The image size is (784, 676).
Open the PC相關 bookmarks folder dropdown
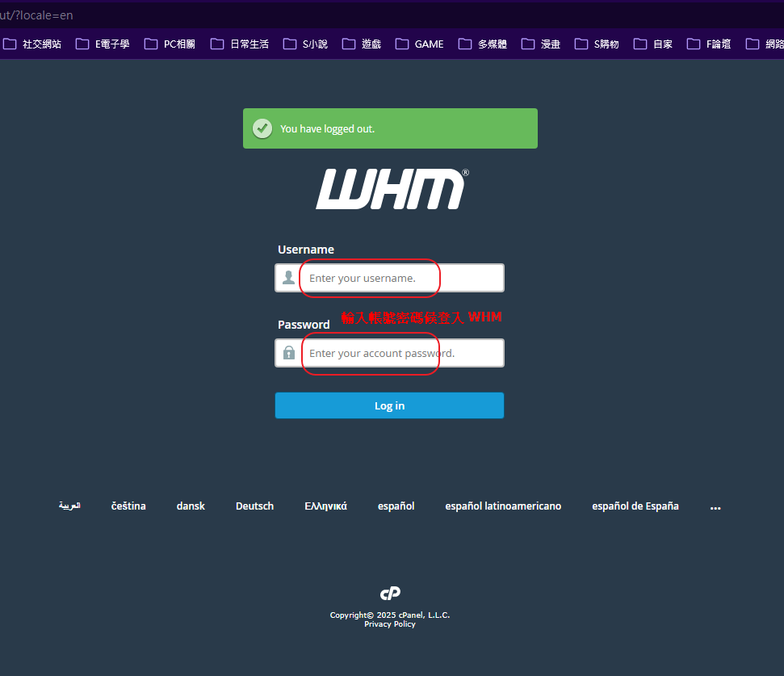pyautogui.click(x=170, y=44)
